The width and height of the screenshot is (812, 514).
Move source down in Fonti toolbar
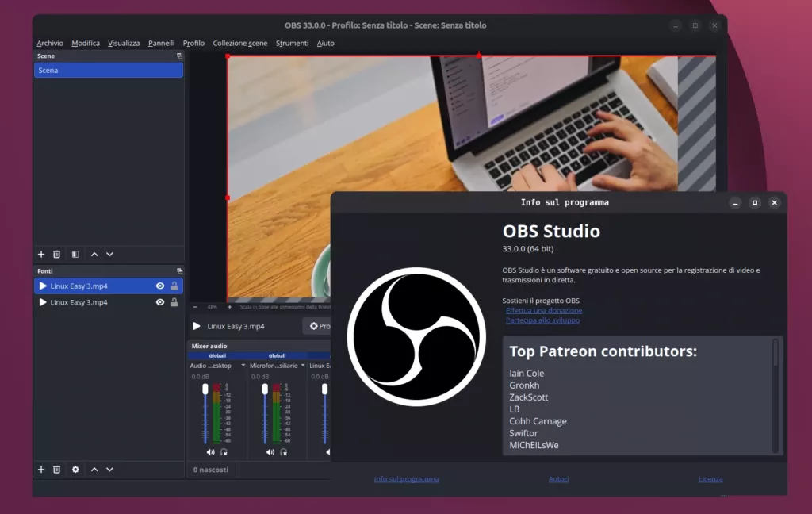[x=109, y=470]
